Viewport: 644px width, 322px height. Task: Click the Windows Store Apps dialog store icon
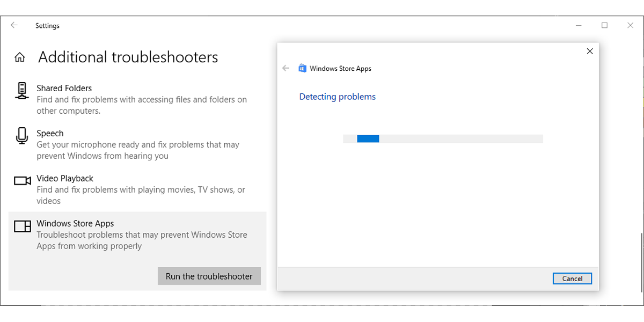tap(302, 68)
